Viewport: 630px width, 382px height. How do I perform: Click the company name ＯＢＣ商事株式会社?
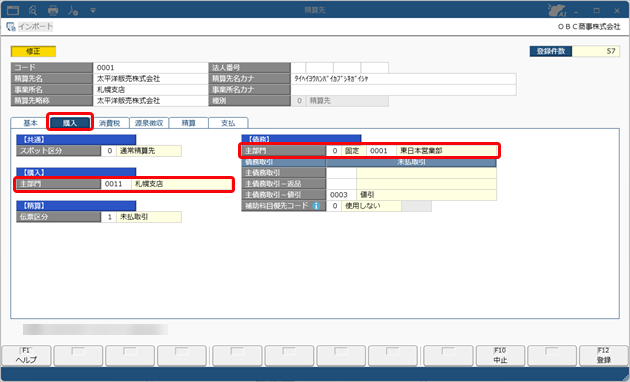(x=589, y=27)
